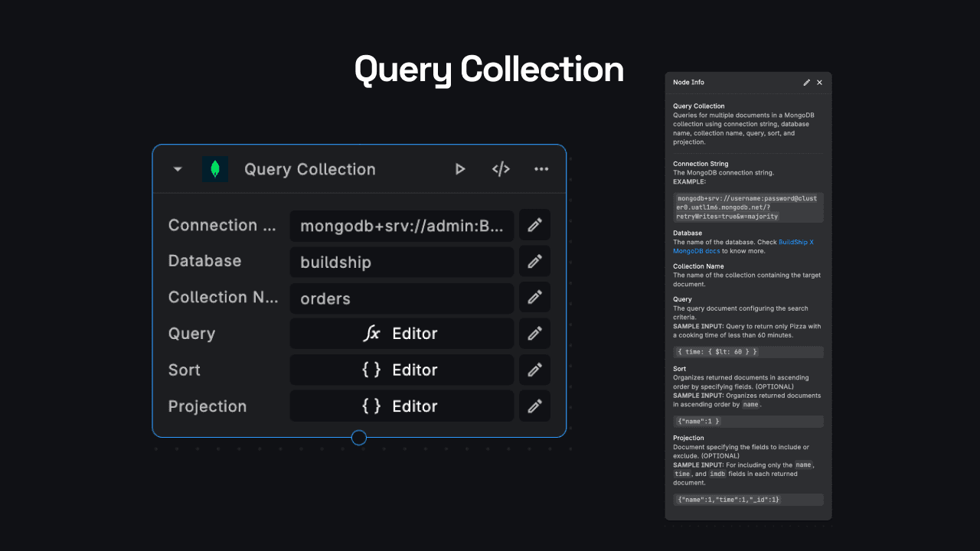Image resolution: width=980 pixels, height=551 pixels.
Task: Open the Projection JSON Editor button
Action: click(402, 406)
